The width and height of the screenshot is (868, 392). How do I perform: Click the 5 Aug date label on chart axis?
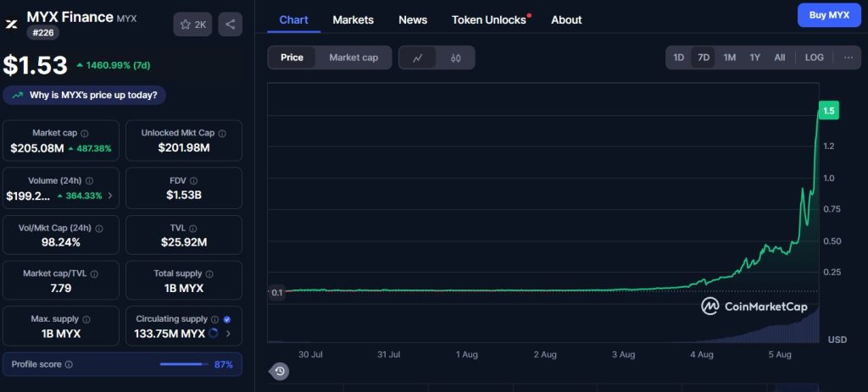(780, 355)
